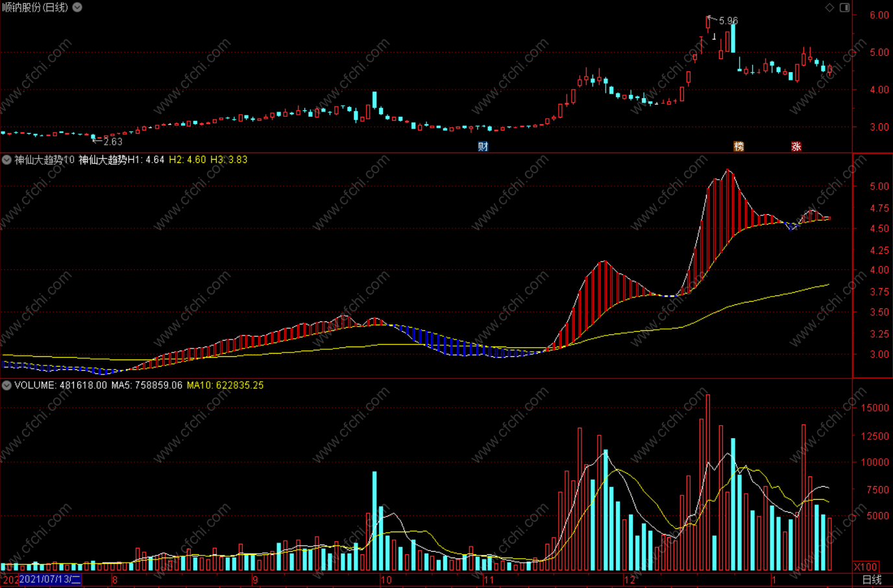Click the MA10: 622835.25 label
This screenshot has width=893, height=588.
click(225, 385)
